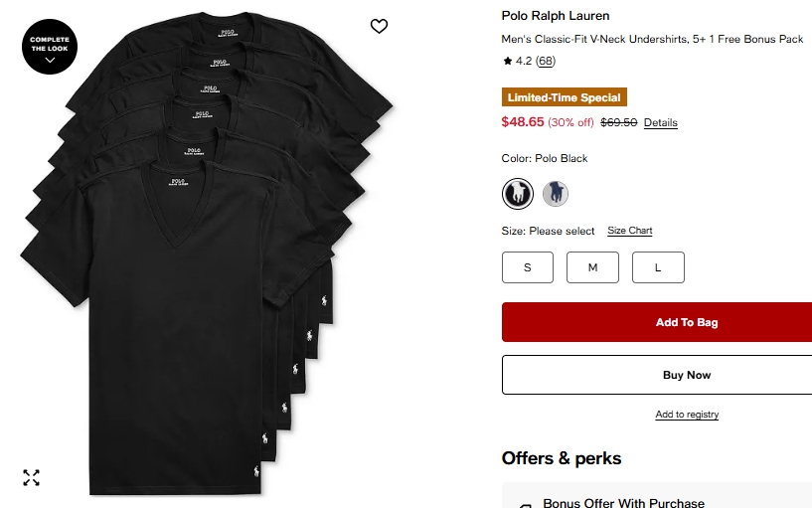The width and height of the screenshot is (812, 508).
Task: Click the Add To Bag button
Action: 686,322
